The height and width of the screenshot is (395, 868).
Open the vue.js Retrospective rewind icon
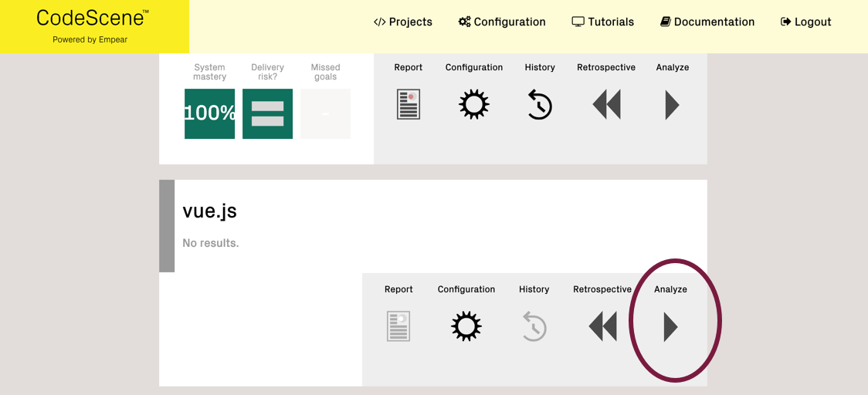602,326
